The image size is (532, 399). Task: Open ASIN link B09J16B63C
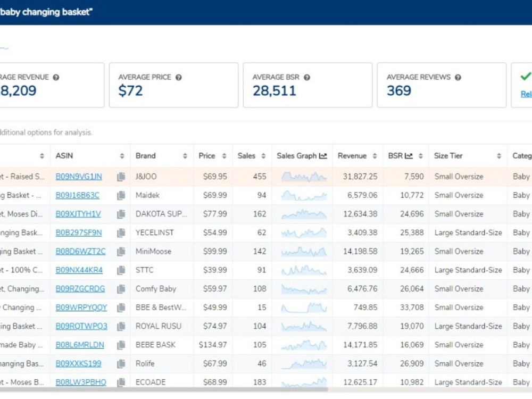click(77, 195)
